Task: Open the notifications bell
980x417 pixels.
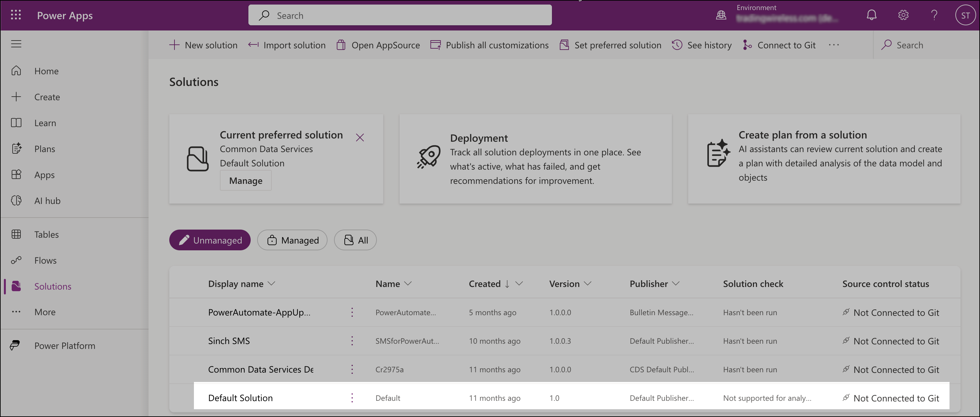Action: tap(872, 15)
